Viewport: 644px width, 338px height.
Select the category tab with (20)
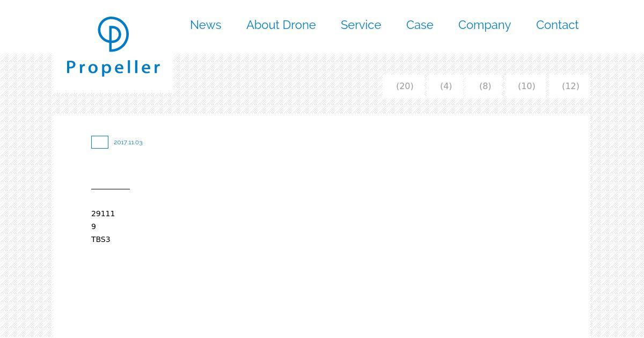pyautogui.click(x=404, y=86)
